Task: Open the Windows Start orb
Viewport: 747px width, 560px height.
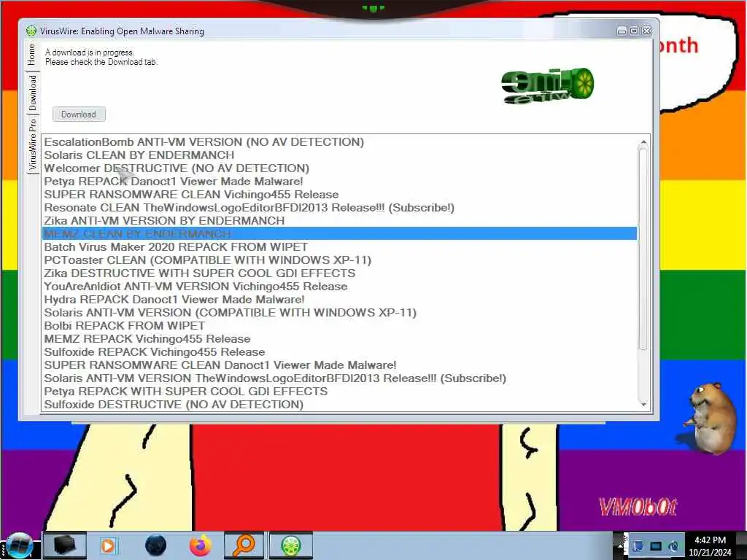Action: pyautogui.click(x=18, y=545)
